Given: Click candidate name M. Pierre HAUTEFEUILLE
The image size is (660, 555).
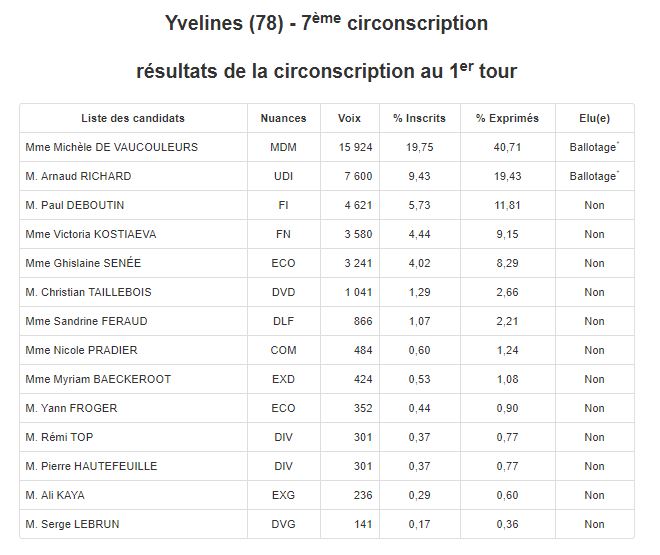Looking at the screenshot, I should tap(92, 466).
